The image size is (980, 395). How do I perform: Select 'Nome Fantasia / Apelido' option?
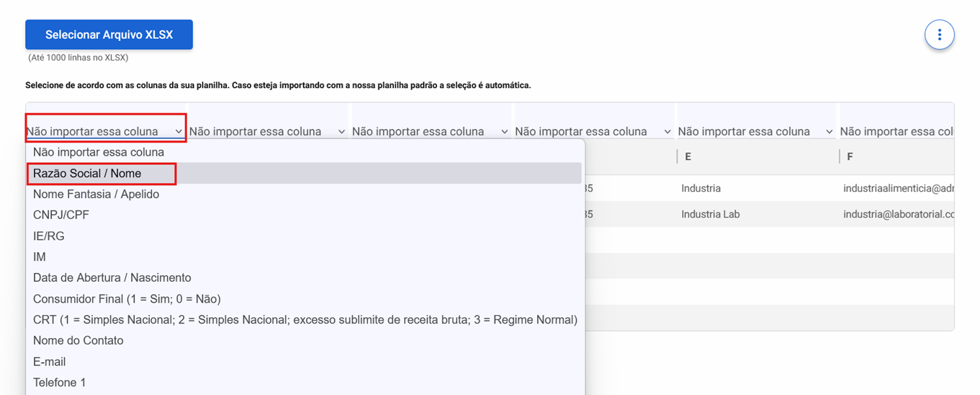pyautogui.click(x=305, y=194)
